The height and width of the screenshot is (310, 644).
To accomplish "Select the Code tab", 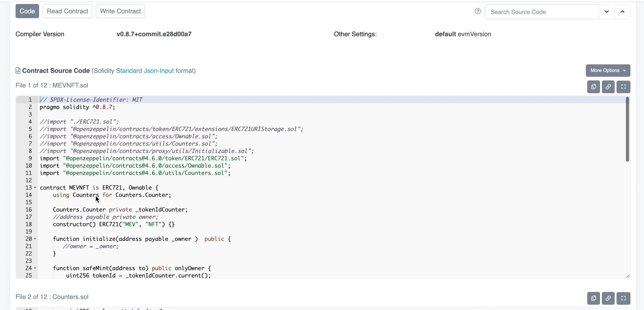I will point(27,11).
